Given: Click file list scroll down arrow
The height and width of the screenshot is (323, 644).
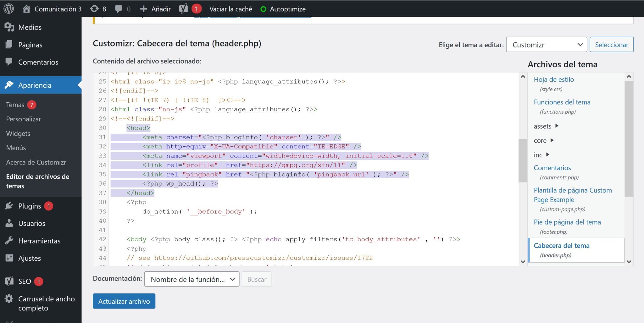Looking at the screenshot, I should click(629, 262).
